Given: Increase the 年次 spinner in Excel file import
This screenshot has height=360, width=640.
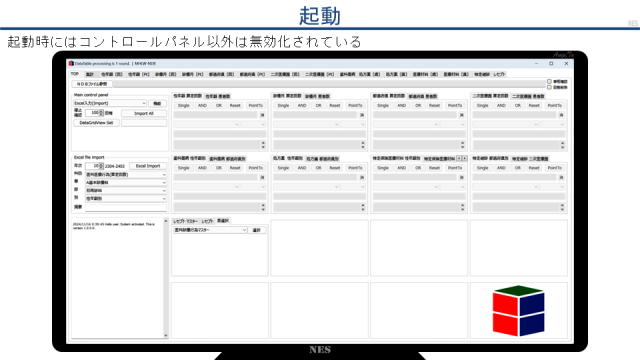Looking at the screenshot, I should coord(101,164).
